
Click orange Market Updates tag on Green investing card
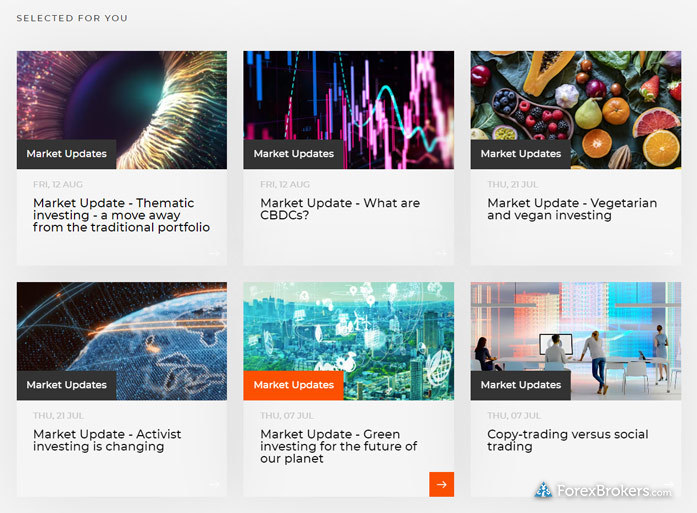coord(293,385)
